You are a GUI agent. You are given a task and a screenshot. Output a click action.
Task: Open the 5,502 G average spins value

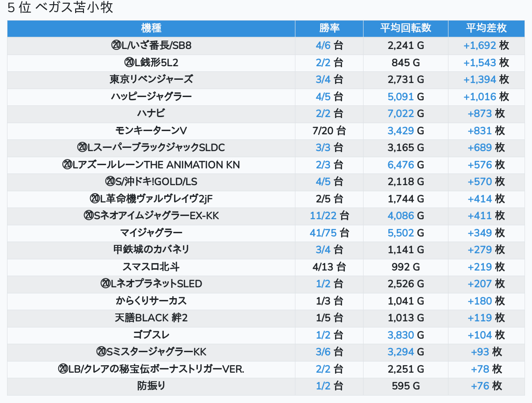pos(400,233)
